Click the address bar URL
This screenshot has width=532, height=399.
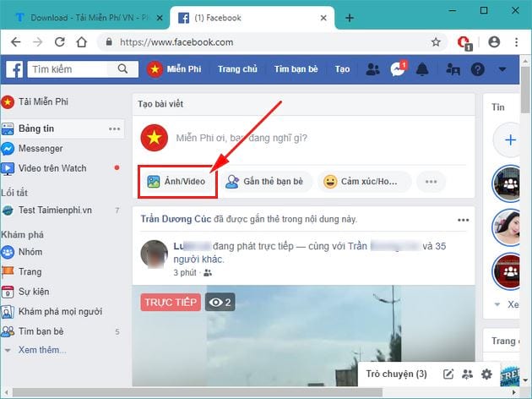(176, 42)
